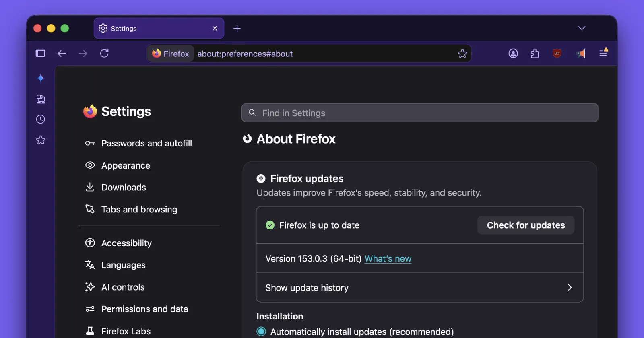Select Permissions and data category
Image resolution: width=644 pixels, height=338 pixels.
[x=136, y=309]
